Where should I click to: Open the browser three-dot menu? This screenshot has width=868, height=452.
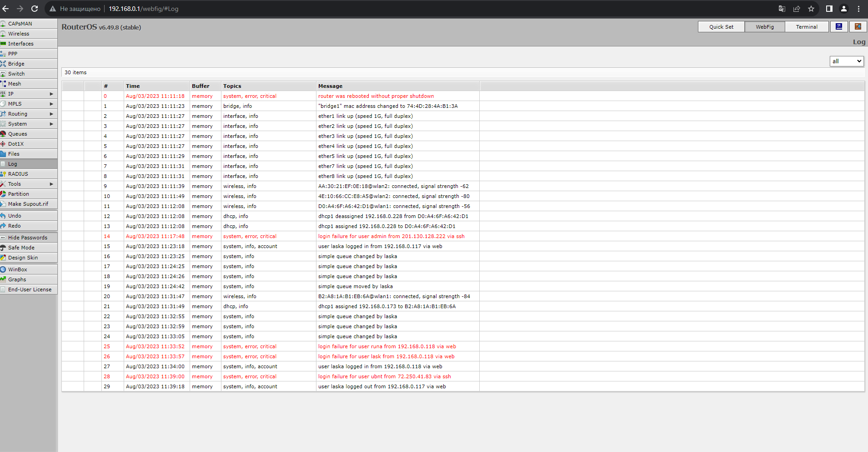coord(858,9)
